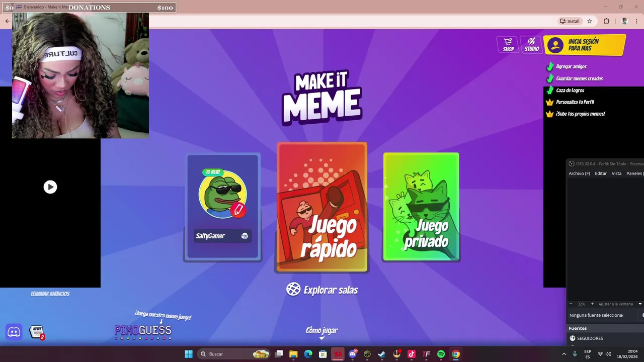Zoom in OBS preview with plus
This screenshot has height=362, width=644.
click(x=592, y=304)
